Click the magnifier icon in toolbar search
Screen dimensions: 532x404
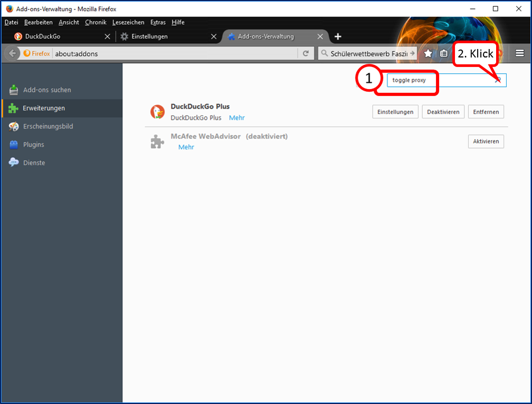click(x=325, y=53)
